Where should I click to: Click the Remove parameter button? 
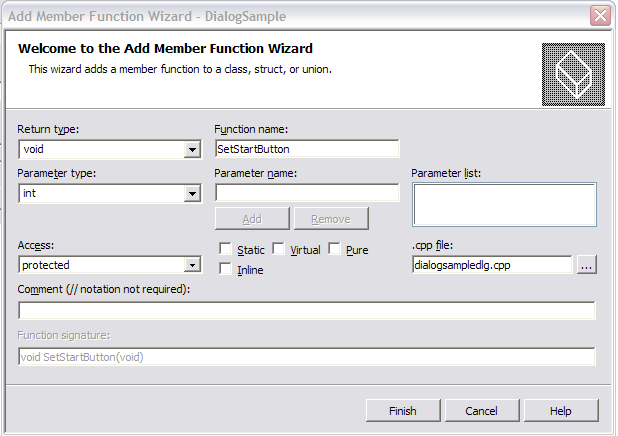331,218
